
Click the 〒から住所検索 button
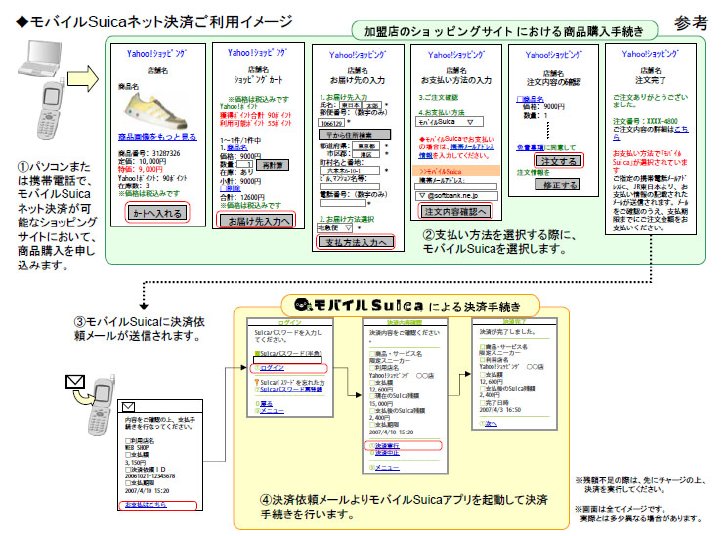355,135
